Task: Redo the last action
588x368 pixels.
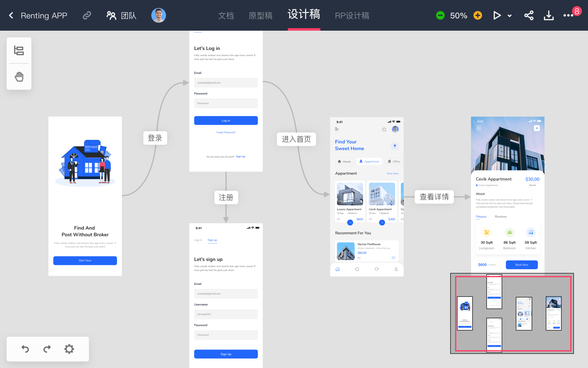Action: tap(47, 349)
